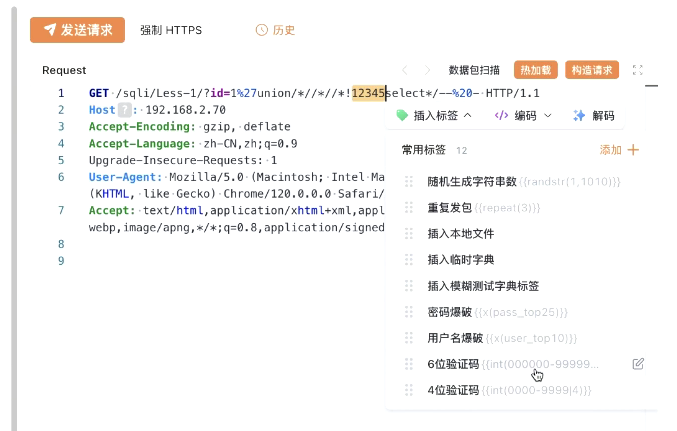
Task: Click the 发送请求 send request button
Action: 77,30
